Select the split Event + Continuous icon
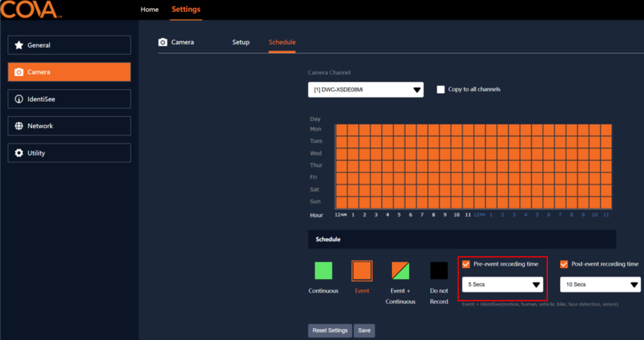 [400, 271]
